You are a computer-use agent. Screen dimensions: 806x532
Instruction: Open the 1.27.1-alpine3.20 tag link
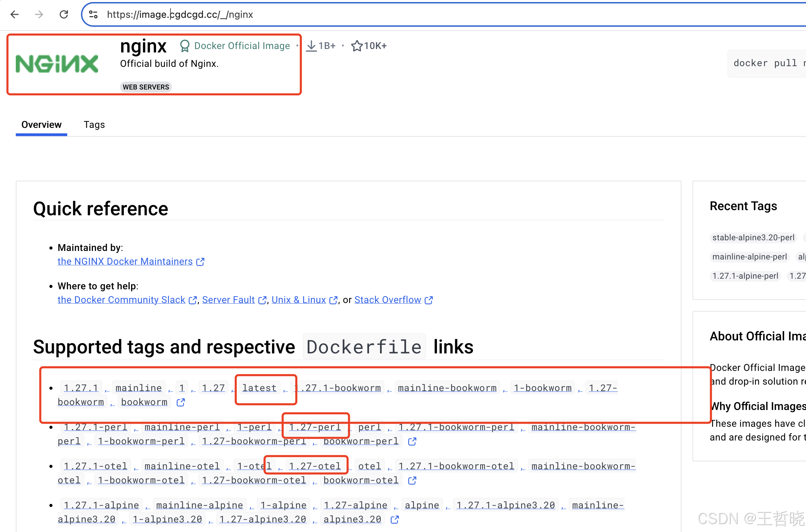506,505
